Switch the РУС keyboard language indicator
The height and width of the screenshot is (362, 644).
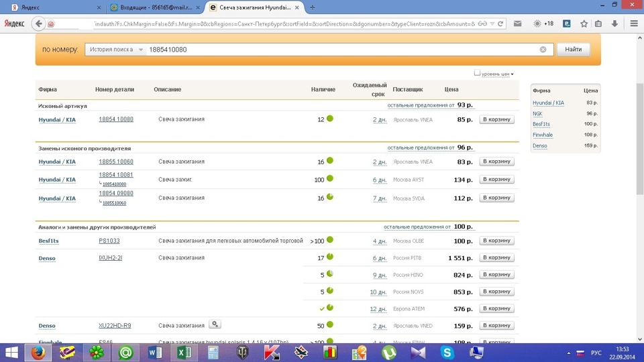pos(596,353)
